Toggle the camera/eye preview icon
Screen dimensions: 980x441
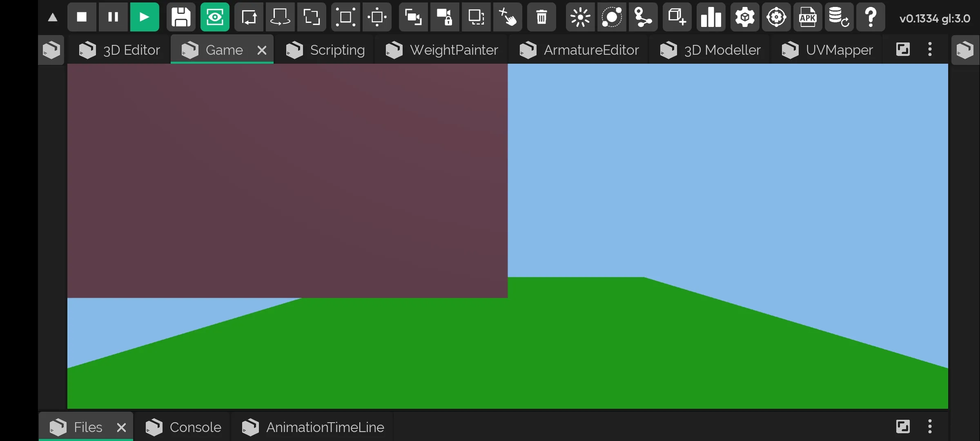point(214,17)
